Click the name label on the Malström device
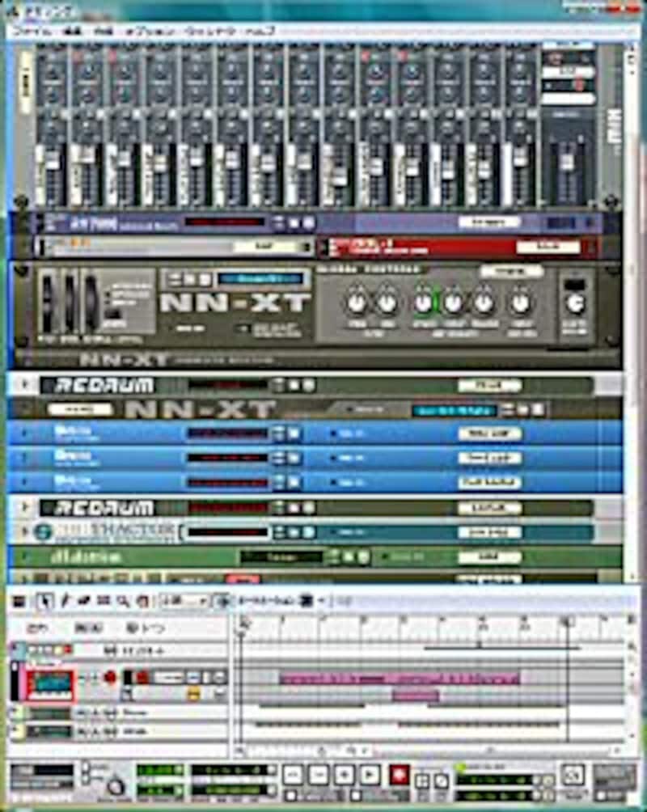Image resolution: width=647 pixels, height=812 pixels. 489,557
